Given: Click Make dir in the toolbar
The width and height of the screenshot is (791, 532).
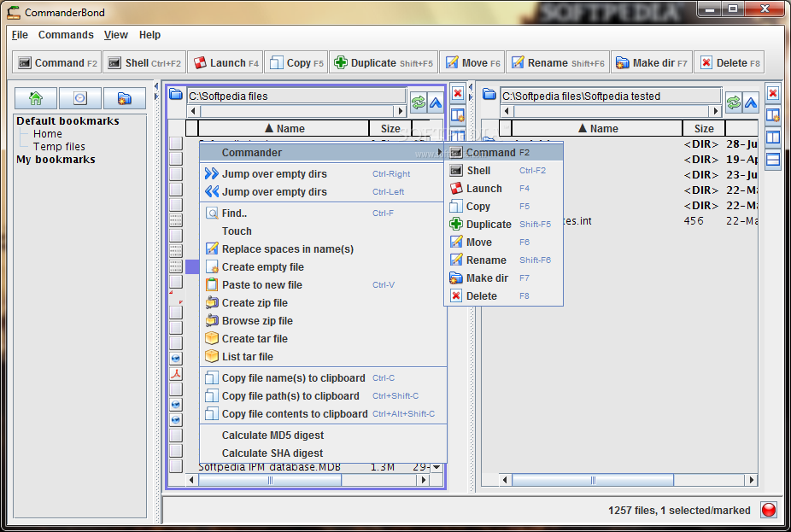Looking at the screenshot, I should [x=651, y=62].
